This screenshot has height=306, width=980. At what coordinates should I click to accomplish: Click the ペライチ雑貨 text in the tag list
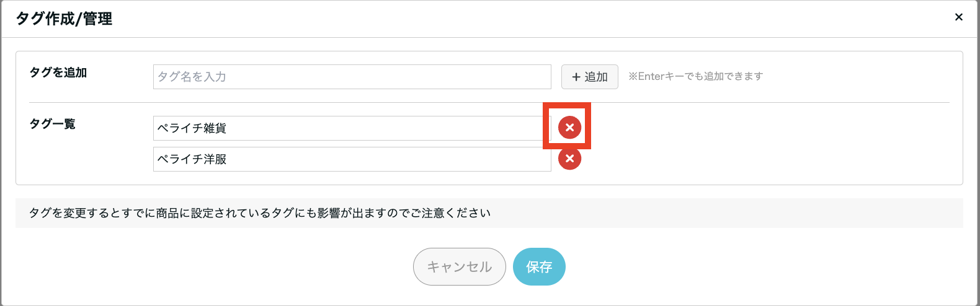tap(192, 128)
